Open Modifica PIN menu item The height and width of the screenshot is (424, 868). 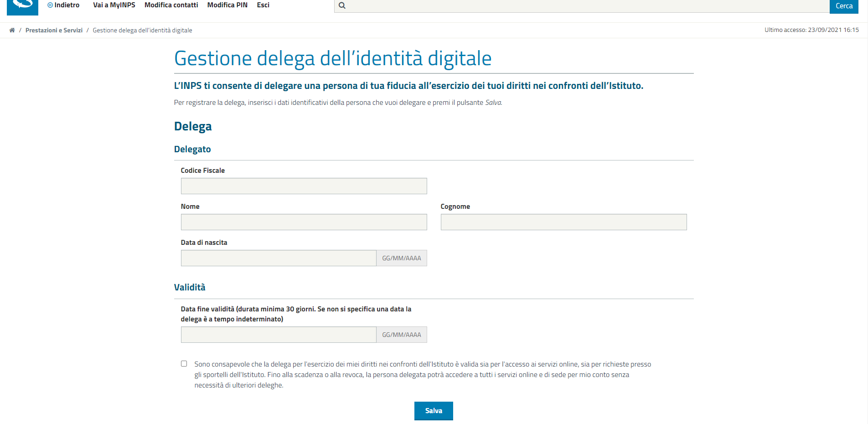pyautogui.click(x=227, y=5)
